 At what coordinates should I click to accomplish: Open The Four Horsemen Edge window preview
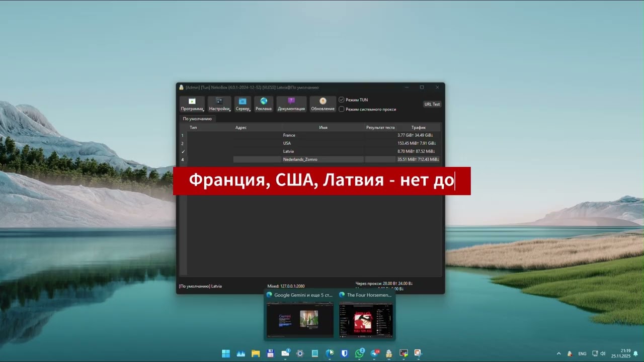point(365,315)
